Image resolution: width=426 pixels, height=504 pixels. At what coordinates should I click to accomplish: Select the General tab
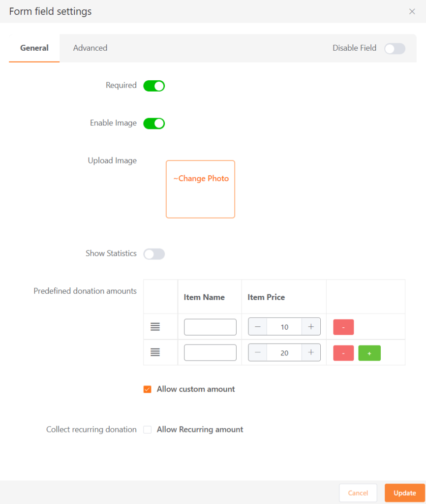coord(34,48)
